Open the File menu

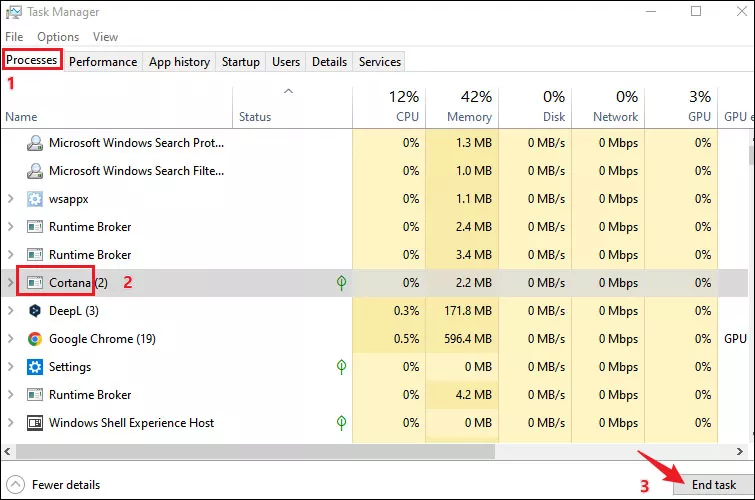coord(14,37)
